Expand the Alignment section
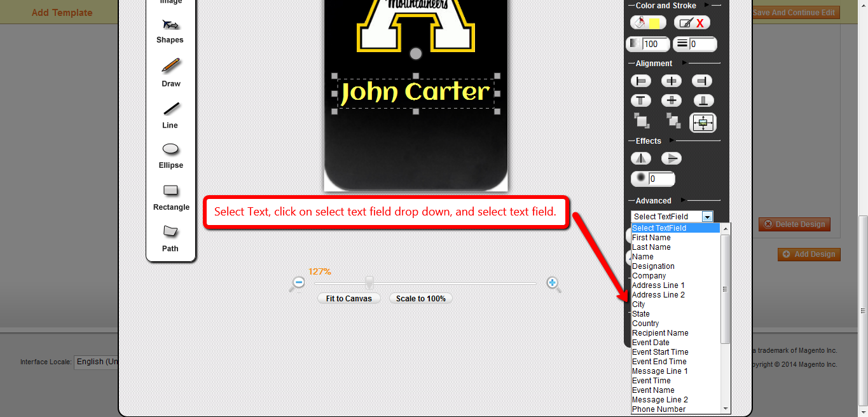Screen dimensions: 868x417 (685, 63)
